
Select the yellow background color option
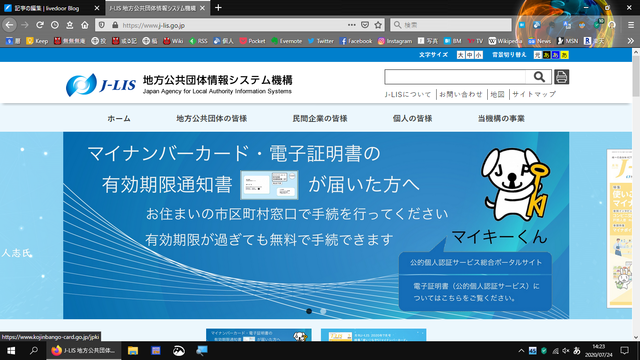click(x=564, y=55)
